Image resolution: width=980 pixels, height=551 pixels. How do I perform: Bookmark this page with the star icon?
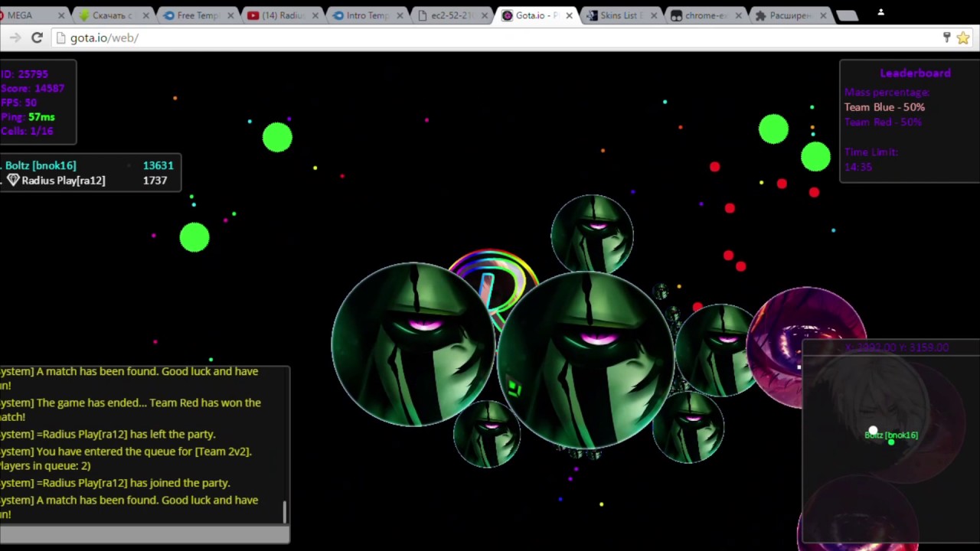[x=963, y=37]
